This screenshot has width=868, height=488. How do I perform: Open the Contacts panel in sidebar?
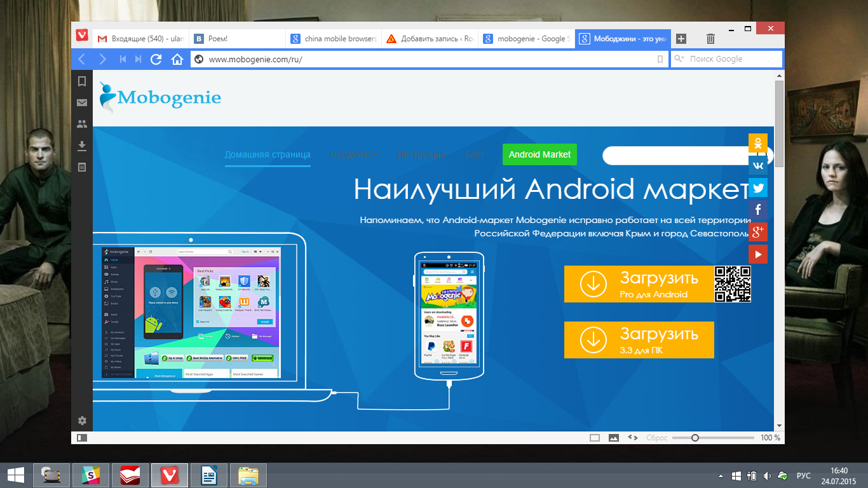(x=81, y=124)
